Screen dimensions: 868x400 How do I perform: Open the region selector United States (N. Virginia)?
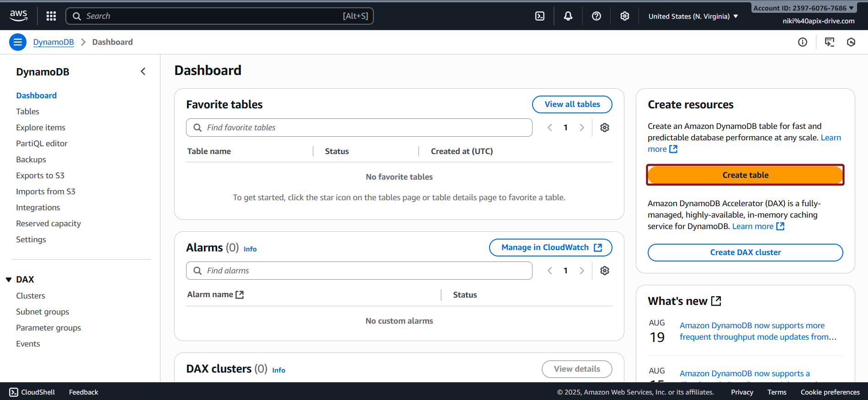point(693,16)
